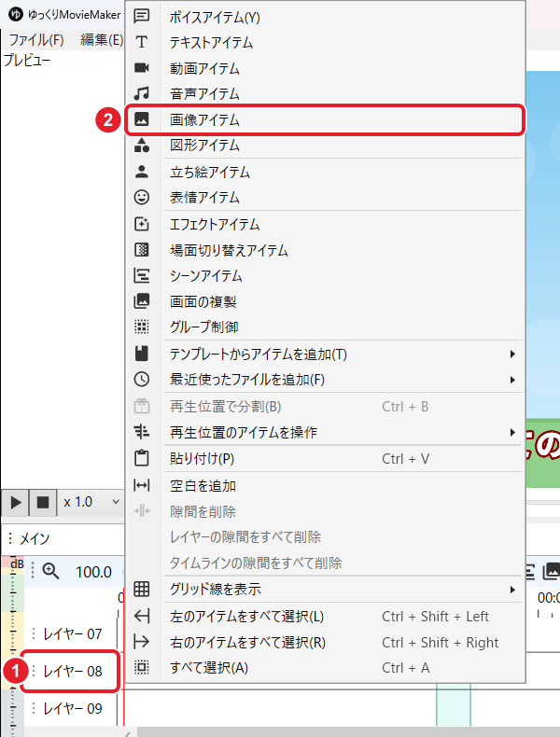Click the timeline zoom value 100.0
560x737 pixels.
93,572
